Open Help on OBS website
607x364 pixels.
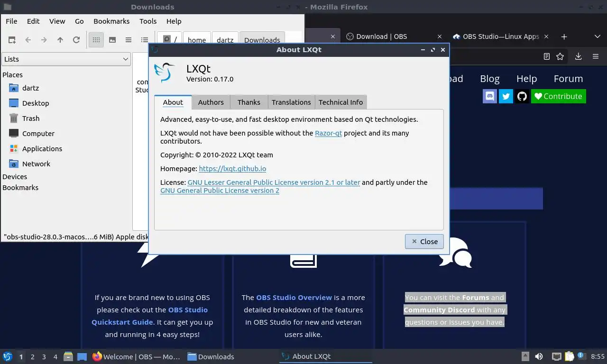(526, 79)
